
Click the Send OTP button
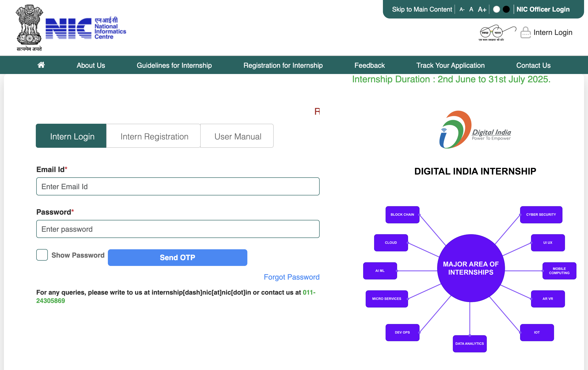(x=178, y=258)
